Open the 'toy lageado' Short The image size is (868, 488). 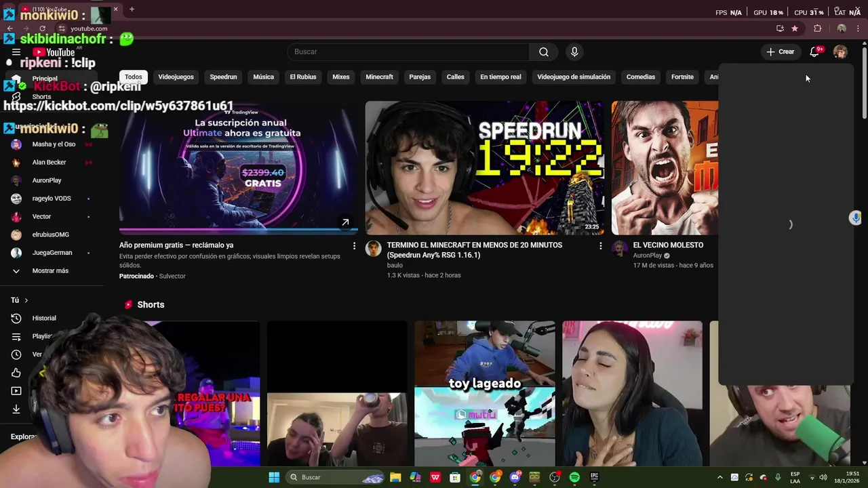pos(484,394)
